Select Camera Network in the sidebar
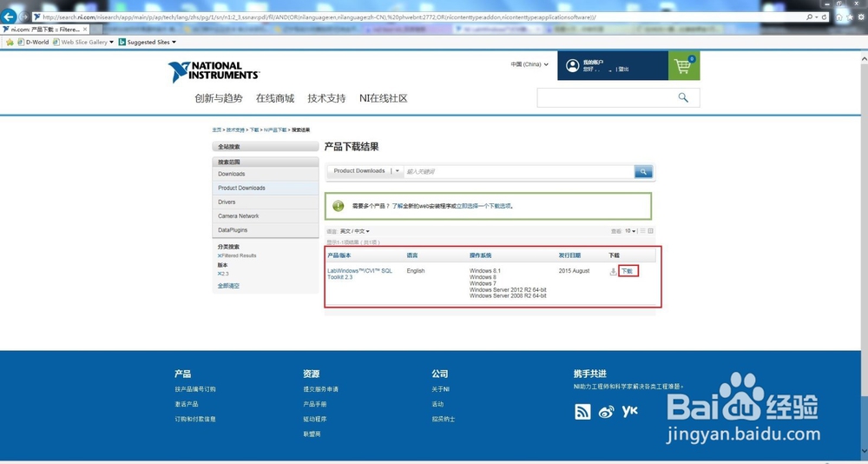The image size is (868, 464). pos(265,216)
